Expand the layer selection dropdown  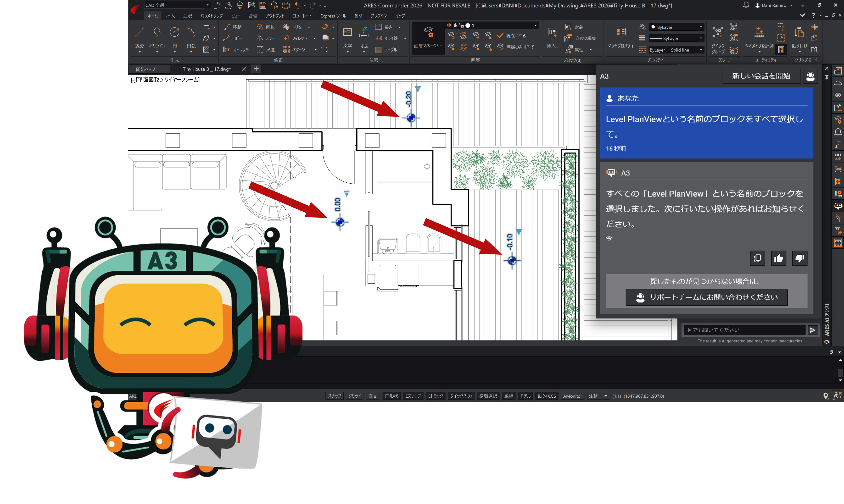pos(535,26)
